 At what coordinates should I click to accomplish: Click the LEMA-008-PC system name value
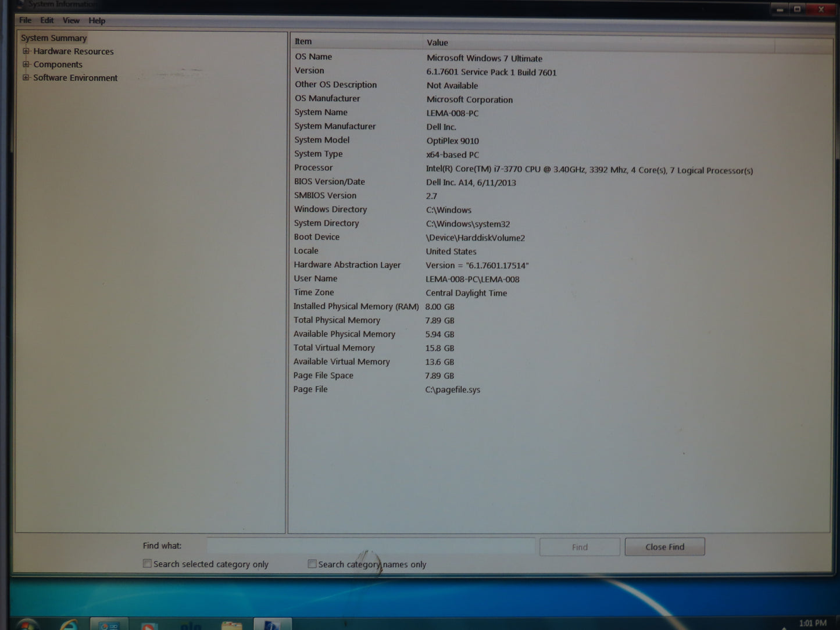click(x=452, y=113)
